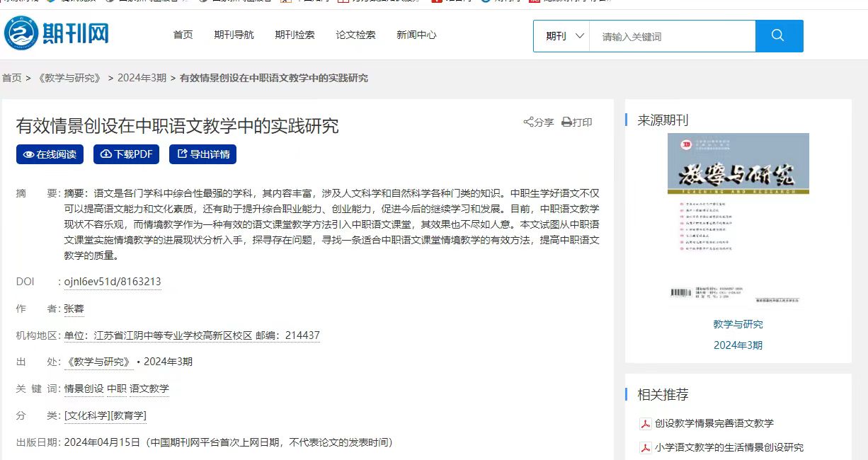Click breadcrumb link 2024年3期
Screen dimensions: 868x460
coord(142,78)
